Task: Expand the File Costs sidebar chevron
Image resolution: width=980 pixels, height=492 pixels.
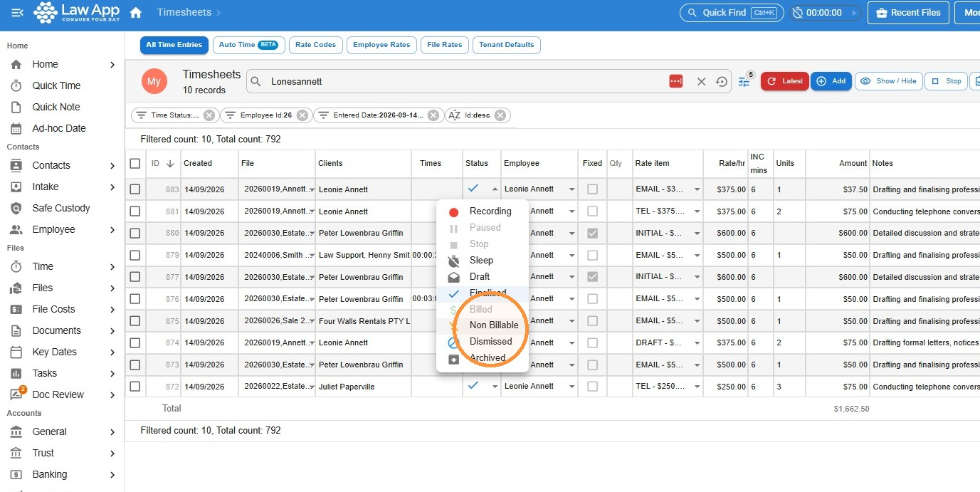Action: [112, 310]
